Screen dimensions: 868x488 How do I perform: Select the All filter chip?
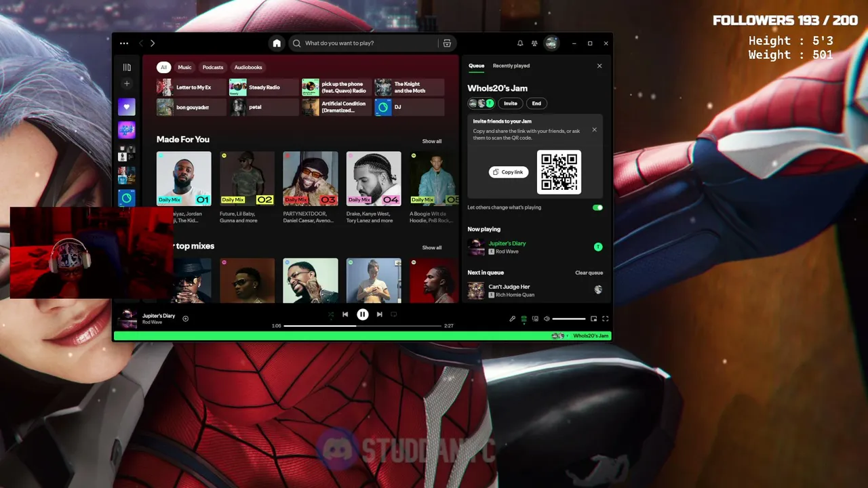[x=163, y=67]
